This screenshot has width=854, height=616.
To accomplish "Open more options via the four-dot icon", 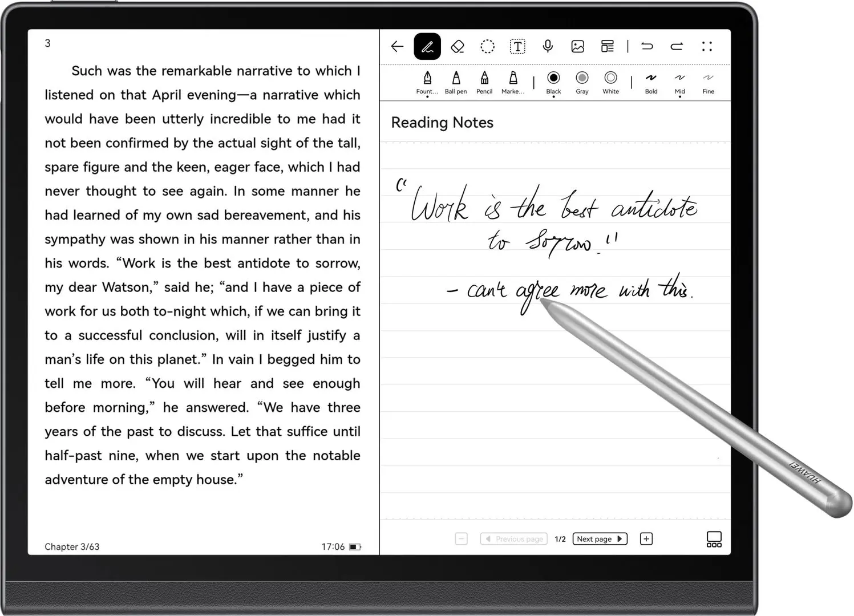I will coord(707,46).
